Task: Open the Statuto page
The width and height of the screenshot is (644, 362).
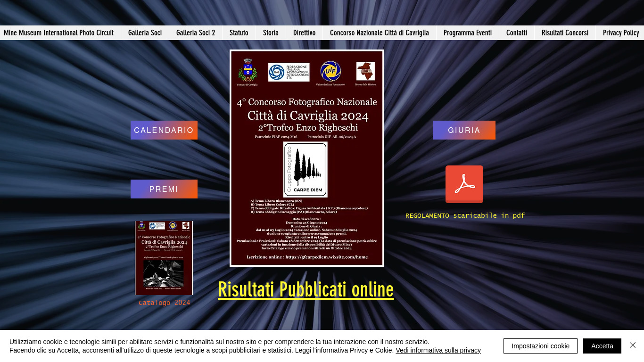Action: pos(239,33)
